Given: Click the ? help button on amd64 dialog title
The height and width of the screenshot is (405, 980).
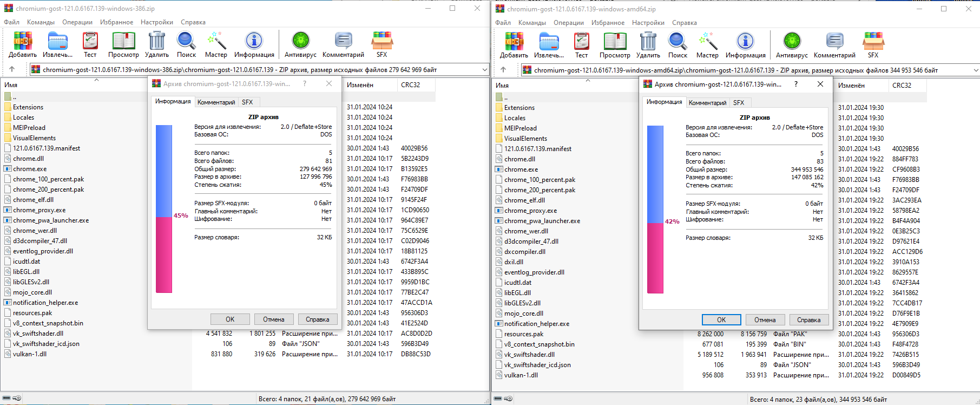Looking at the screenshot, I should pos(796,84).
